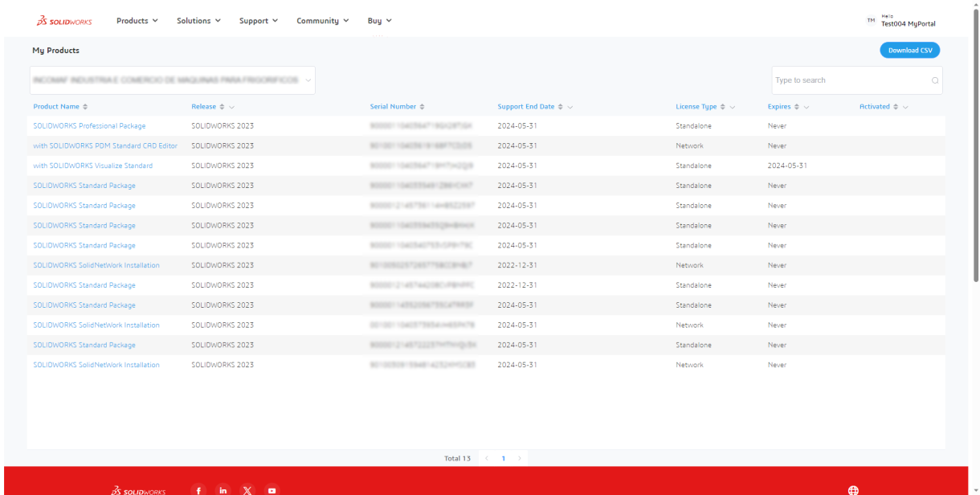Open the Activated column filter chevron

905,107
